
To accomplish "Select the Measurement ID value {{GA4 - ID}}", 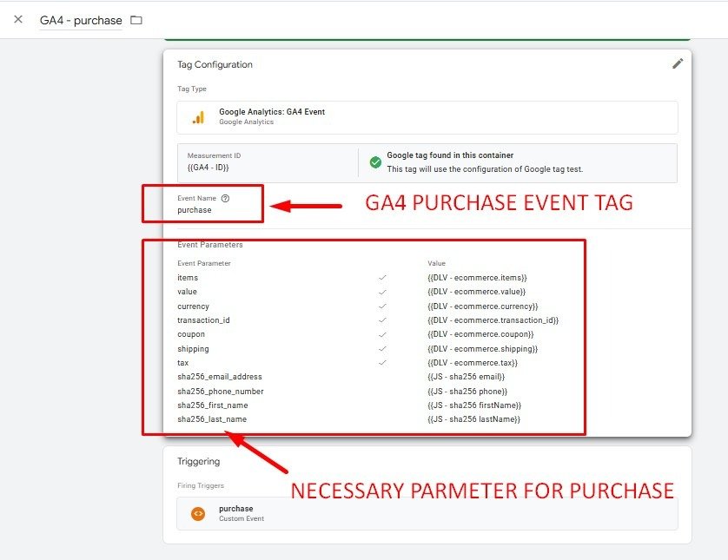I will (208, 168).
